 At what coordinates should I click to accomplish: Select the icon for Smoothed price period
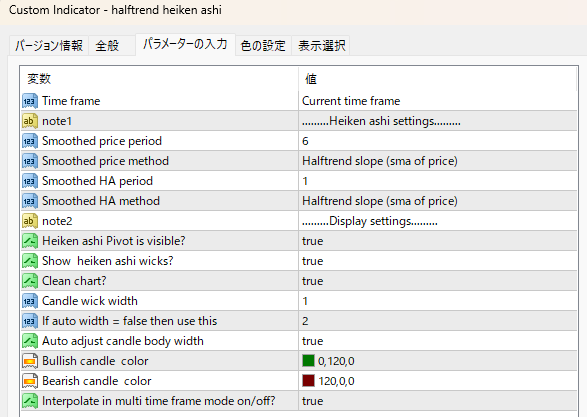pyautogui.click(x=30, y=141)
